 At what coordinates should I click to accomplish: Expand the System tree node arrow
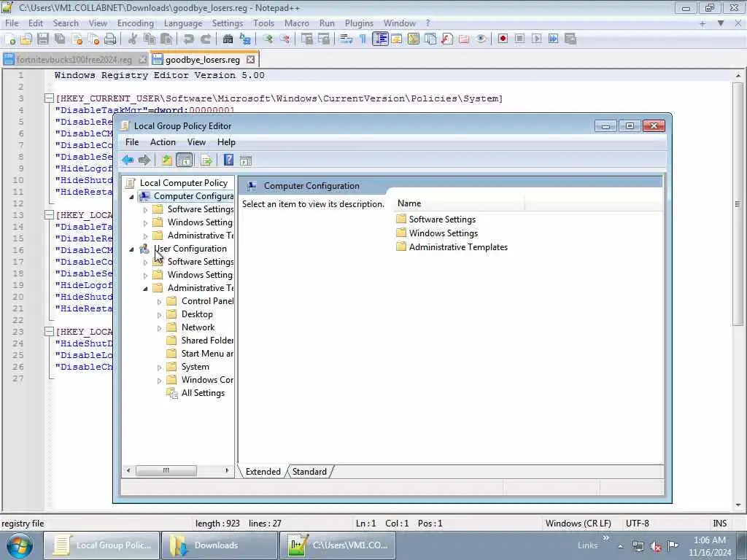coord(160,367)
